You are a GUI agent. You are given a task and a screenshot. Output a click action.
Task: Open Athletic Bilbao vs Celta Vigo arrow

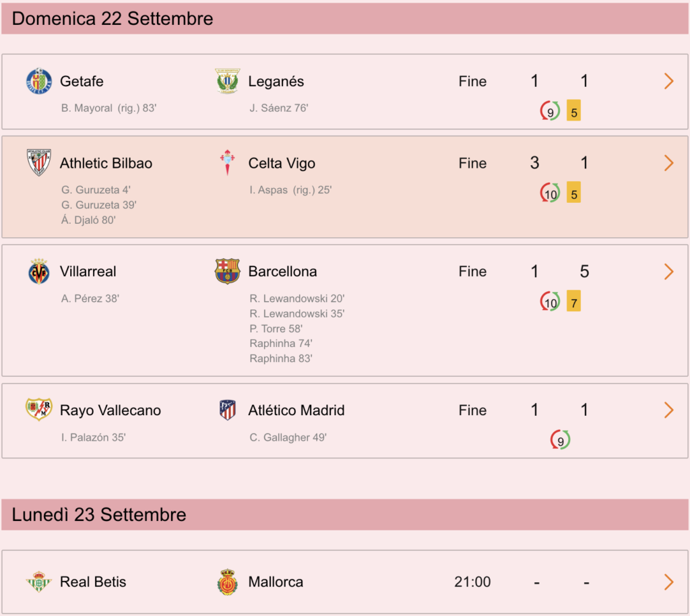point(669,163)
